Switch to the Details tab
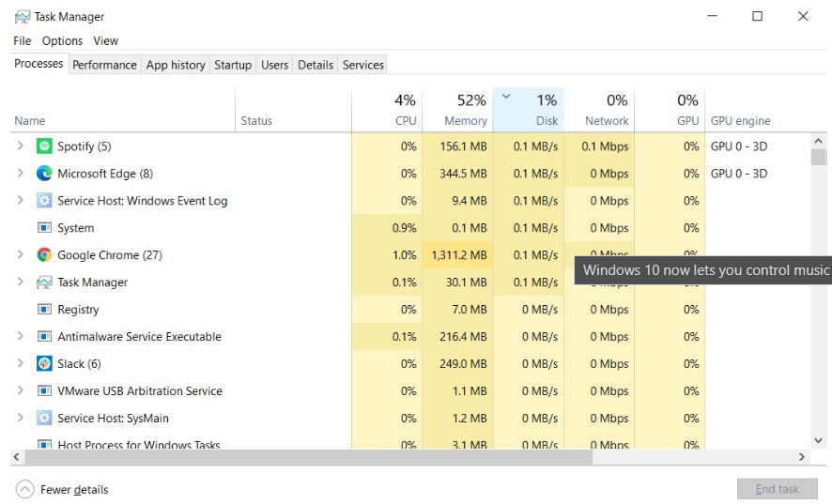 (316, 65)
